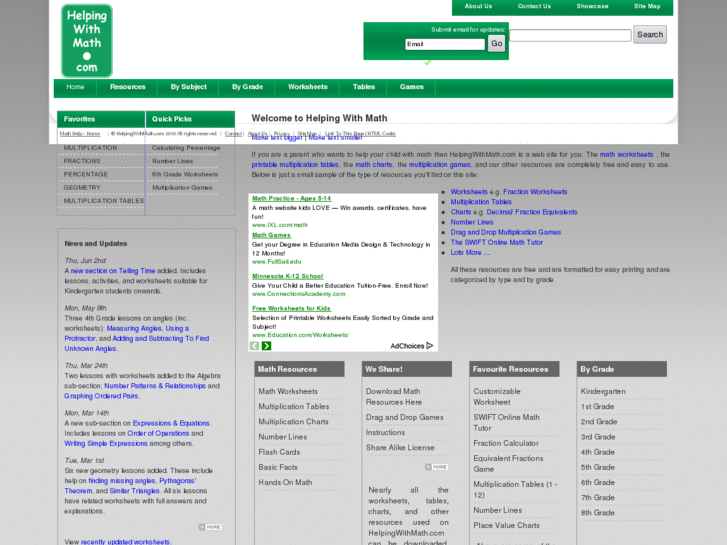Open Download Math Resources Here
This screenshot has height=545, width=727.
pos(394,397)
